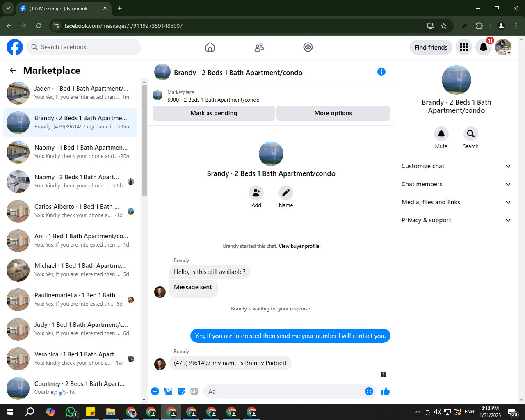Search in conversation magnifier icon
This screenshot has height=420, width=525.
pos(471,133)
